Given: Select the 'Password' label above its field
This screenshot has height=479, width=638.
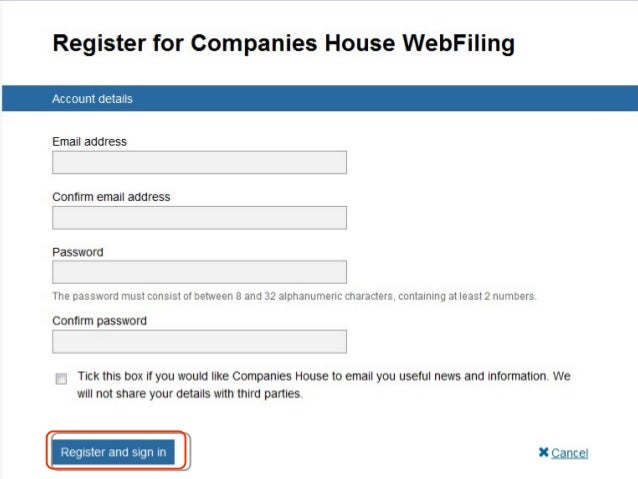Looking at the screenshot, I should (x=78, y=252).
